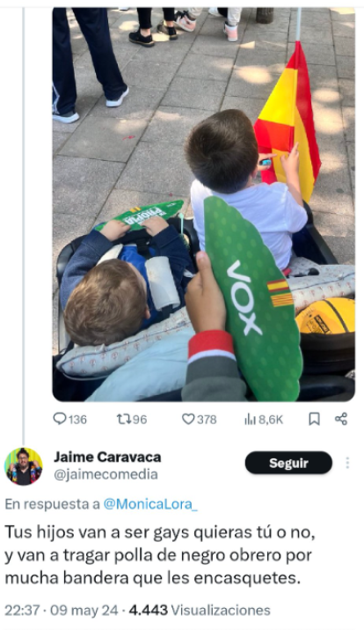Follow the account with the Seguir button
This screenshot has height=630, width=364.
[x=288, y=463]
